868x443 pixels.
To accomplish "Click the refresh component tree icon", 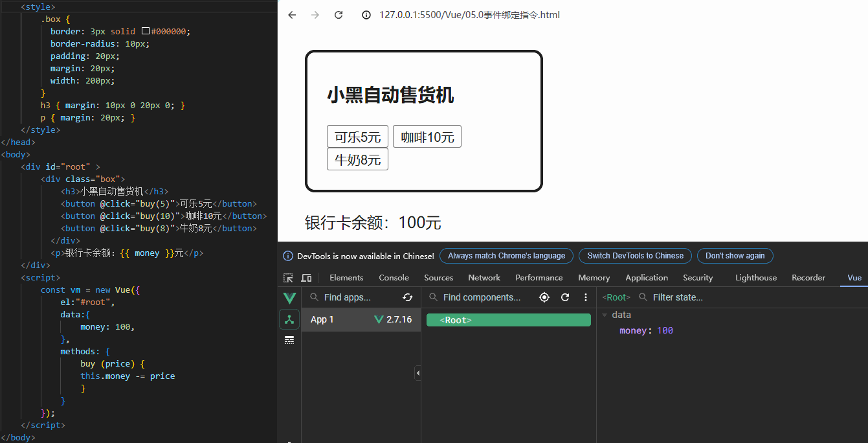I will pyautogui.click(x=565, y=297).
